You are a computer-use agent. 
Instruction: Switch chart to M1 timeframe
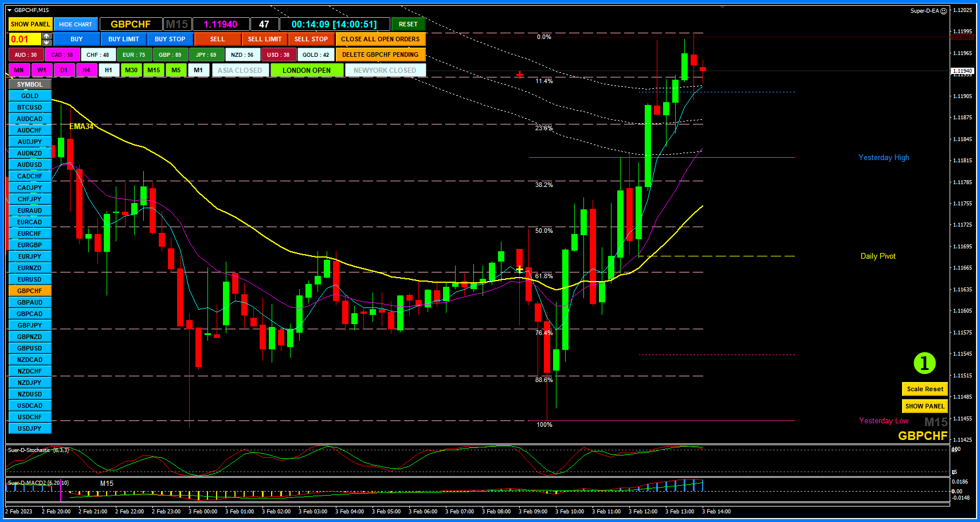pos(198,71)
